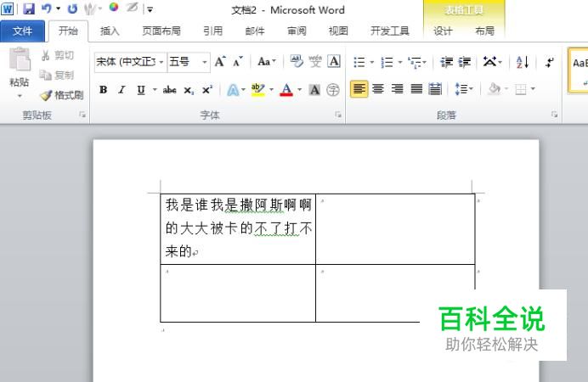
Task: Click the Sort A-Z icon
Action: 523,62
